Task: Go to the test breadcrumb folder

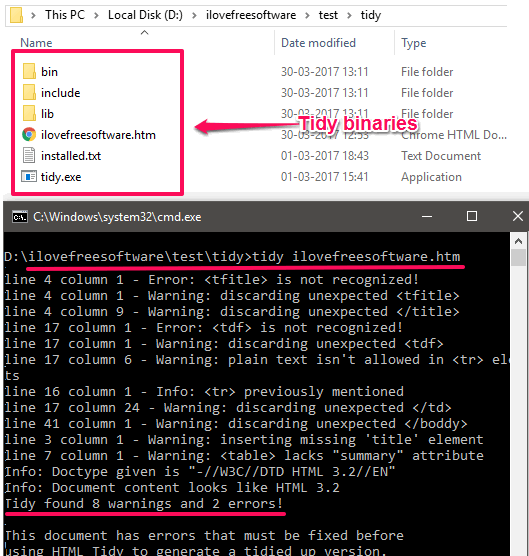Action: coord(328,15)
